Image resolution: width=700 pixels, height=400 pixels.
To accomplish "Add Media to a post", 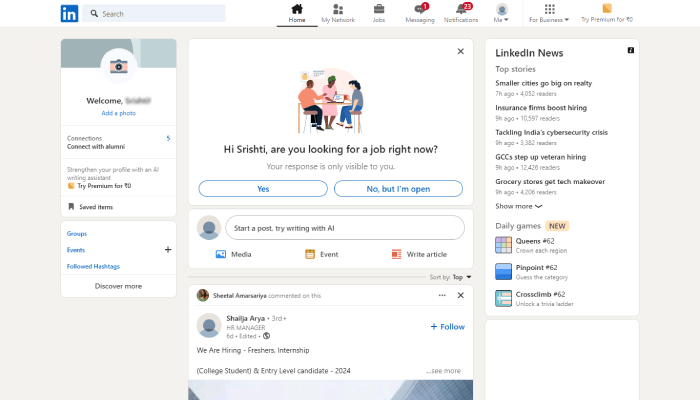I will tap(233, 254).
